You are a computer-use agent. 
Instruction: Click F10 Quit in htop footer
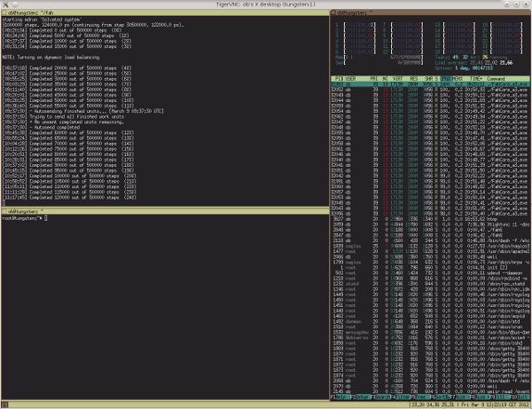[x=519, y=397]
